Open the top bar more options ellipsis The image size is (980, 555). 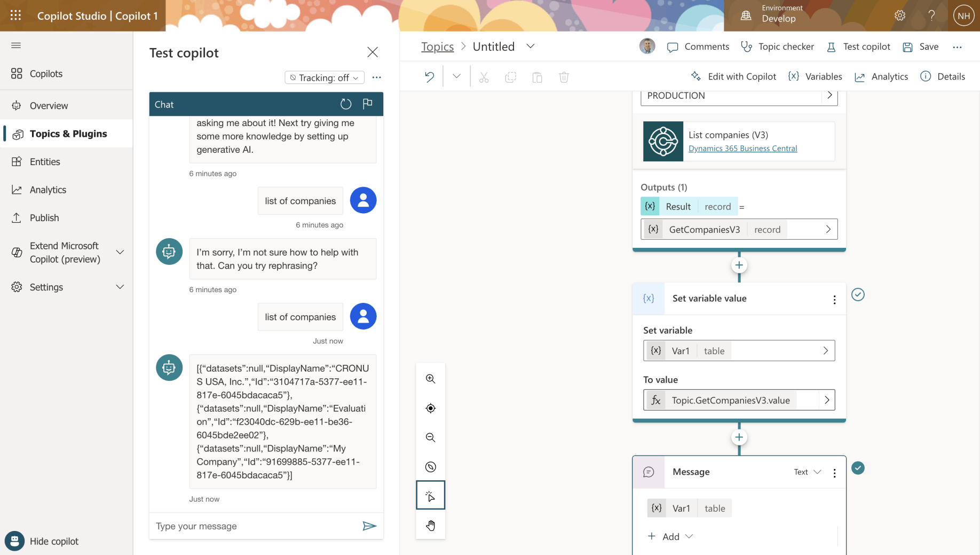[x=958, y=47]
